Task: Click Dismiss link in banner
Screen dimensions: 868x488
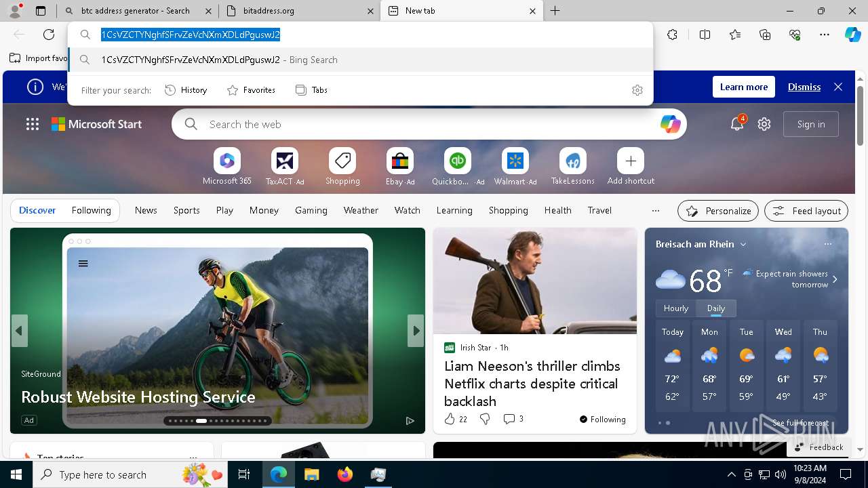Action: pyautogui.click(x=804, y=87)
